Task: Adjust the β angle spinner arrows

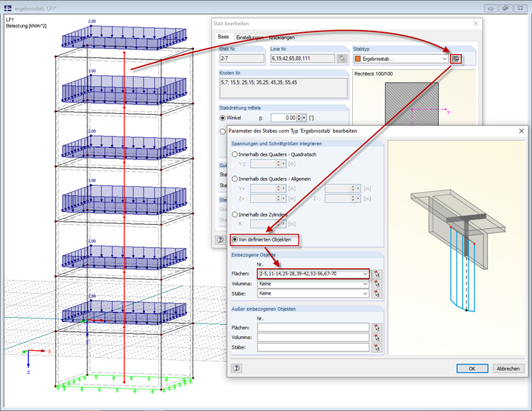Action: pos(299,118)
